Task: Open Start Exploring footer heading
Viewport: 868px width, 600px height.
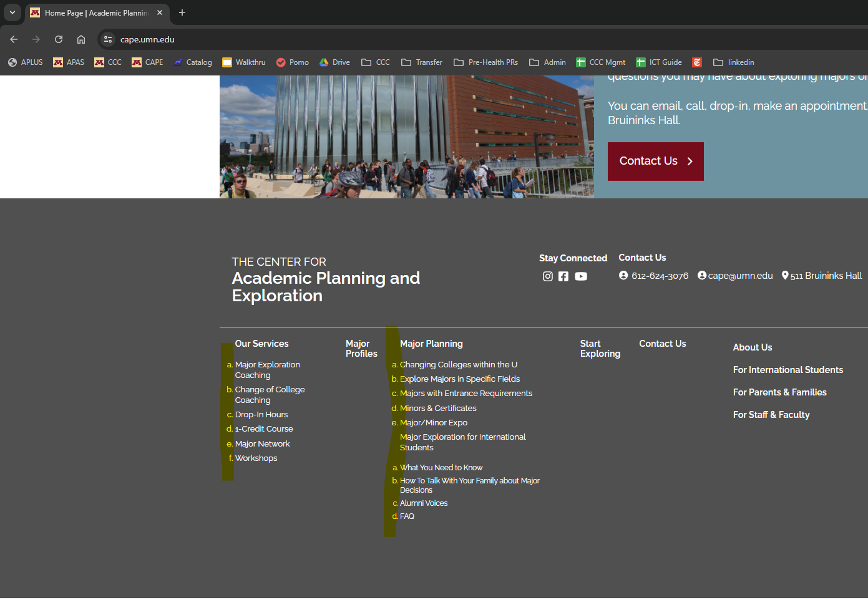Action: (600, 349)
